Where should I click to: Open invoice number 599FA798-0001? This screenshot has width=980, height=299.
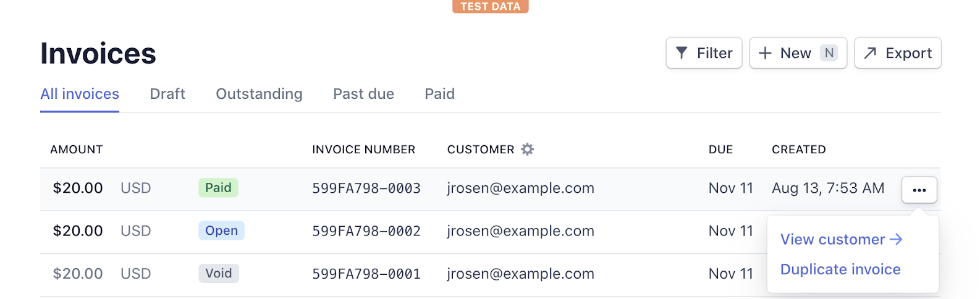366,274
